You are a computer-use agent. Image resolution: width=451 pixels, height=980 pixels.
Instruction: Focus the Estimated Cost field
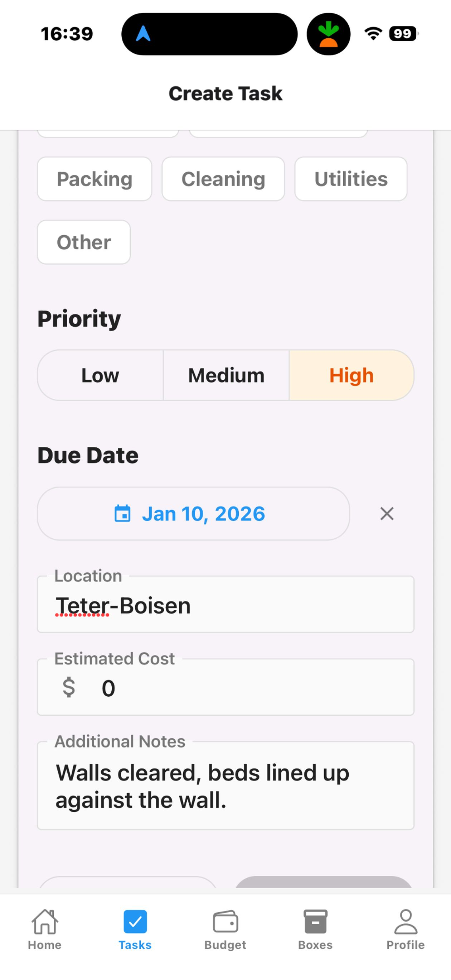pyautogui.click(x=225, y=687)
